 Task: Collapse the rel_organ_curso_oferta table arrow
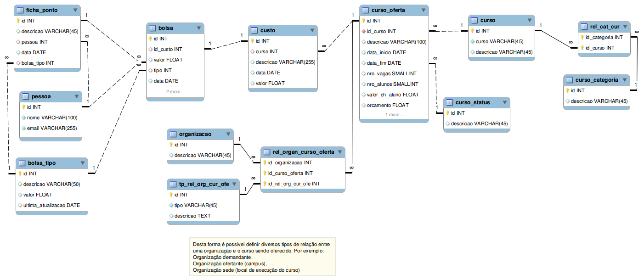tap(340, 152)
